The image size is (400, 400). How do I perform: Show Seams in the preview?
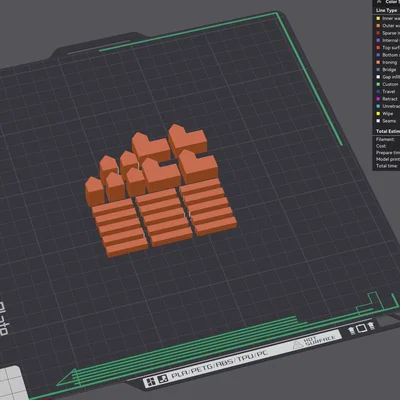(x=388, y=121)
